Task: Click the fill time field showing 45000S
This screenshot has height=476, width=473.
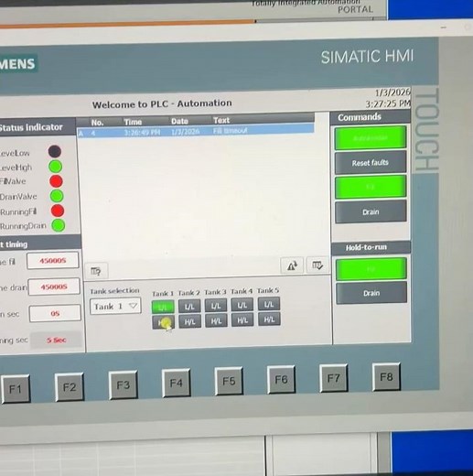Action: tap(53, 261)
